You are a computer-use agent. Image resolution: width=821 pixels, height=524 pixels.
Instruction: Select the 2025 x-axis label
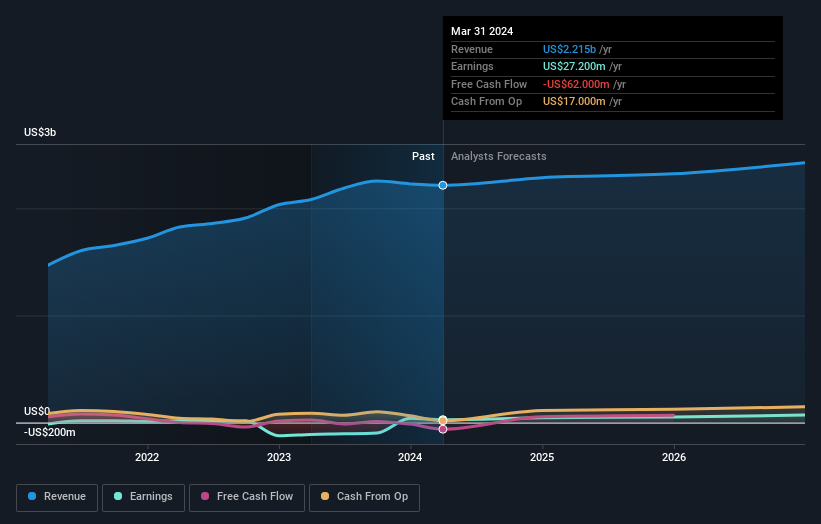pyautogui.click(x=542, y=458)
